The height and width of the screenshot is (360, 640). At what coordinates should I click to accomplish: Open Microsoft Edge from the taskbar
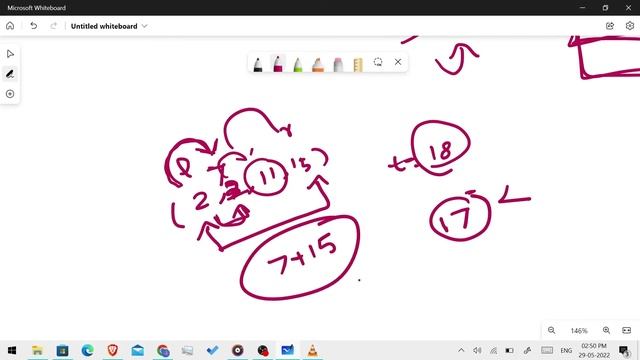(87, 350)
